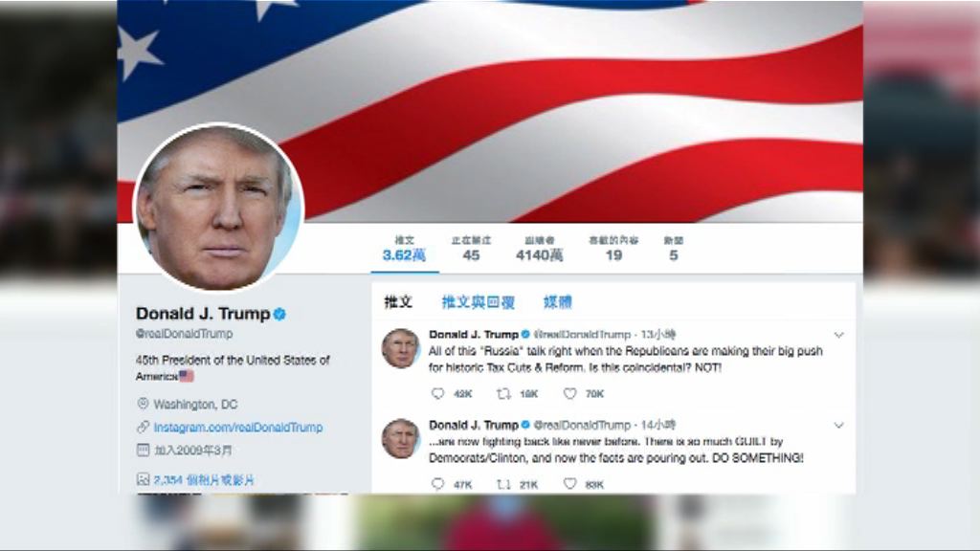Image resolution: width=980 pixels, height=551 pixels.
Task: Expand options chevron on first tweet
Action: click(839, 335)
